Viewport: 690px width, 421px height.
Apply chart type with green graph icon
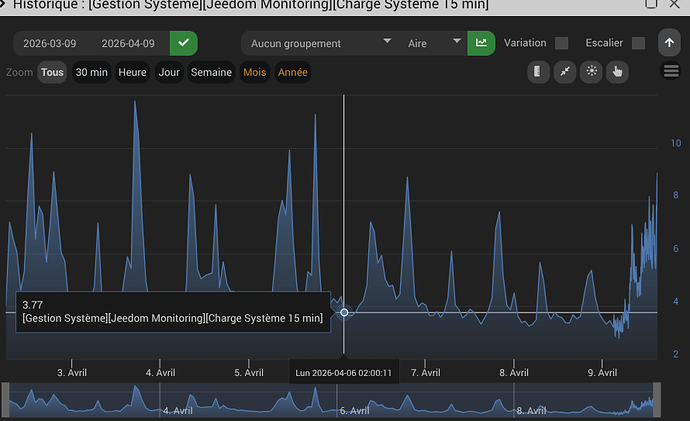481,43
